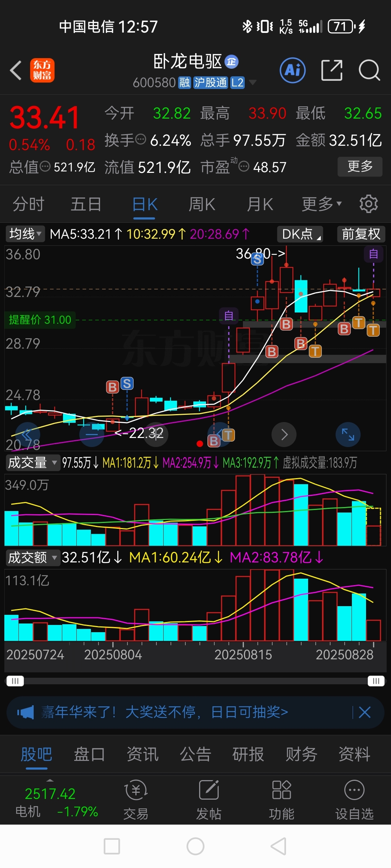391x868 pixels.
Task: Go back with the left arrow
Action: 16,70
